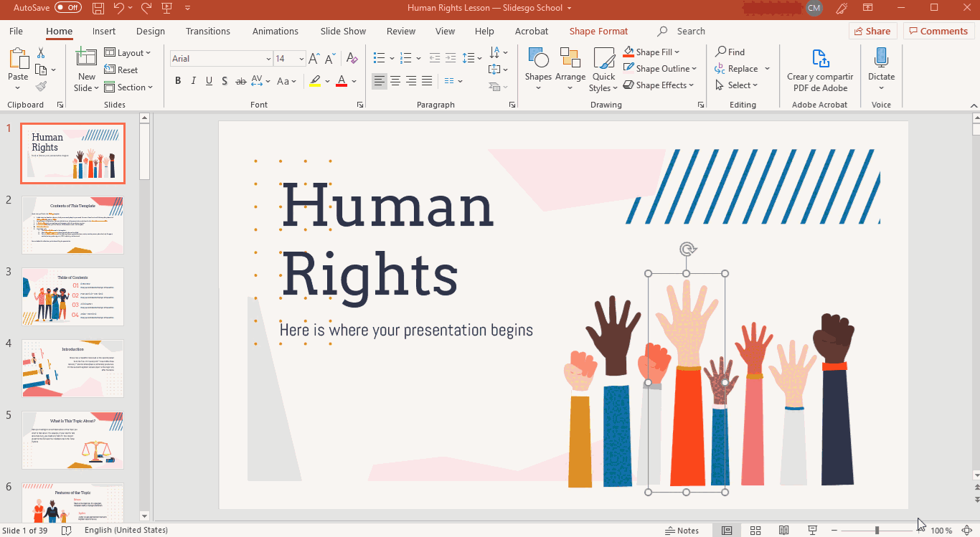Image resolution: width=980 pixels, height=537 pixels.
Task: Expand the font size dropdown
Action: (x=301, y=59)
